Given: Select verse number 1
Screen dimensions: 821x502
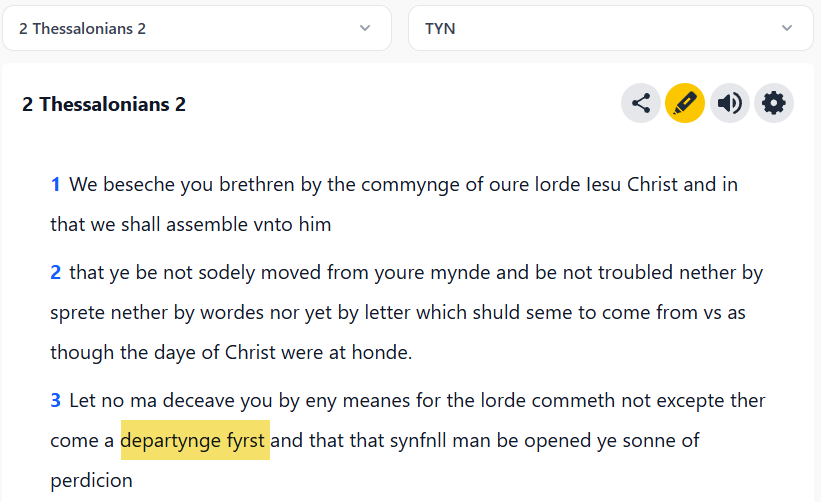Looking at the screenshot, I should pyautogui.click(x=56, y=185).
